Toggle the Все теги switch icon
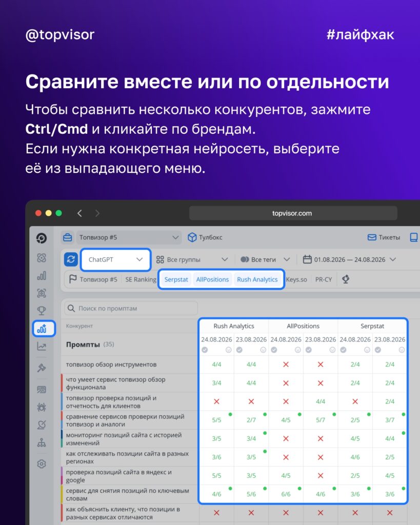 (245, 259)
